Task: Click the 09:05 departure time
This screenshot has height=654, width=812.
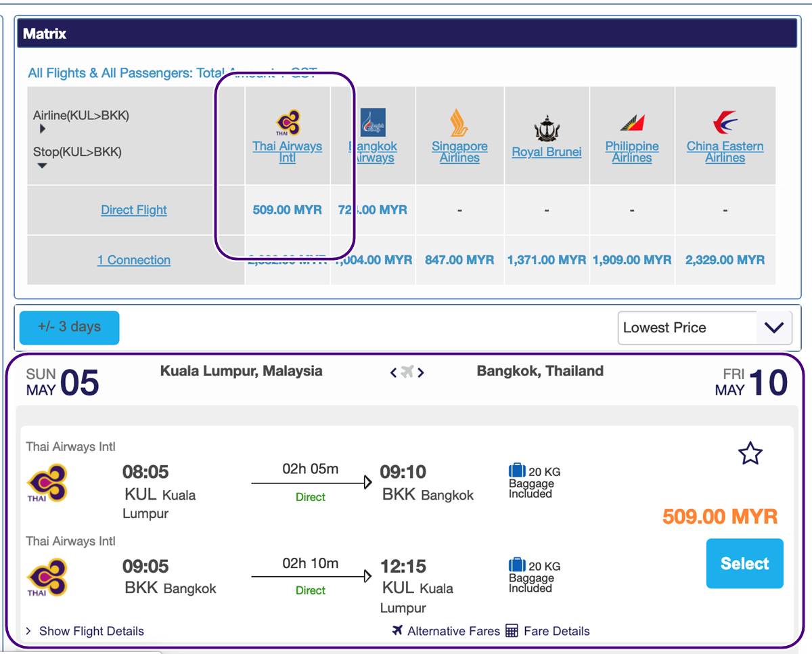Action: [x=145, y=566]
